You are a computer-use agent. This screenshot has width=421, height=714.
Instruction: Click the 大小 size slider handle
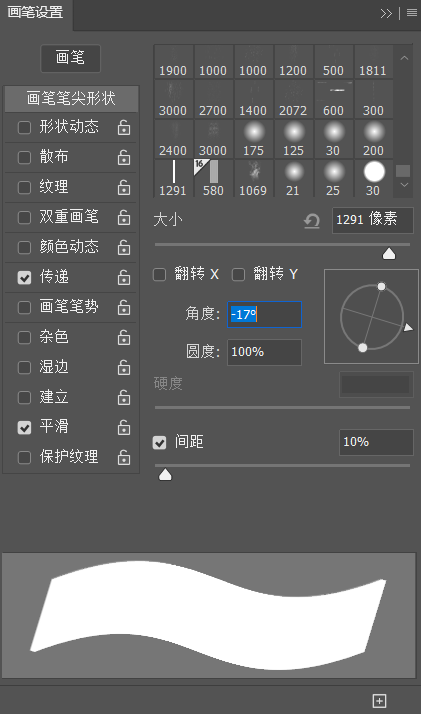point(389,254)
